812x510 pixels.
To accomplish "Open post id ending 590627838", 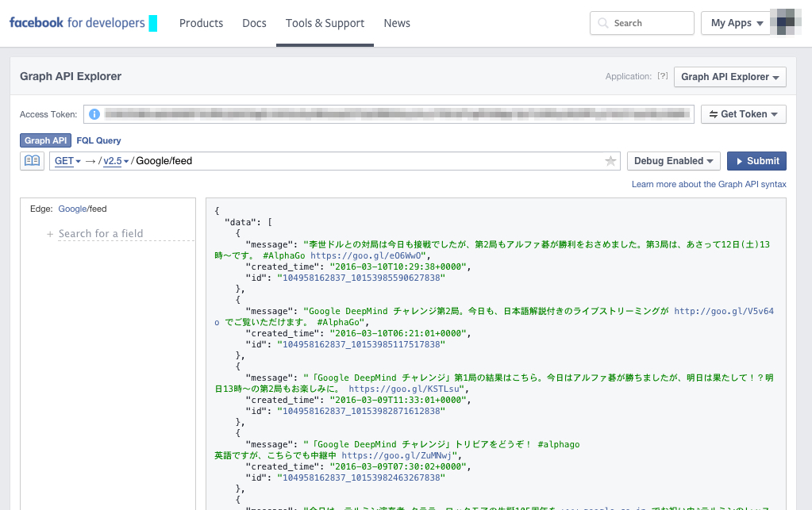I will coord(361,278).
